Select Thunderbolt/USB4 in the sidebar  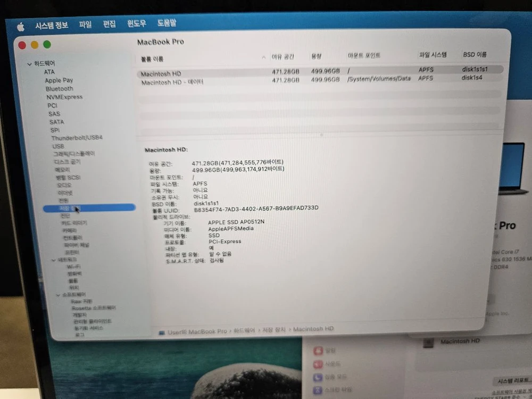tap(77, 138)
